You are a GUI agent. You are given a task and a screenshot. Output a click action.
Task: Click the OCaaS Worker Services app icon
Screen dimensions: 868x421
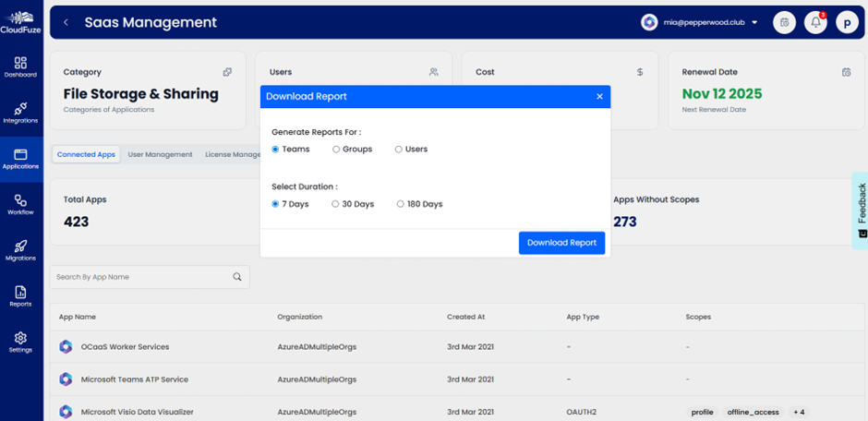pos(66,347)
